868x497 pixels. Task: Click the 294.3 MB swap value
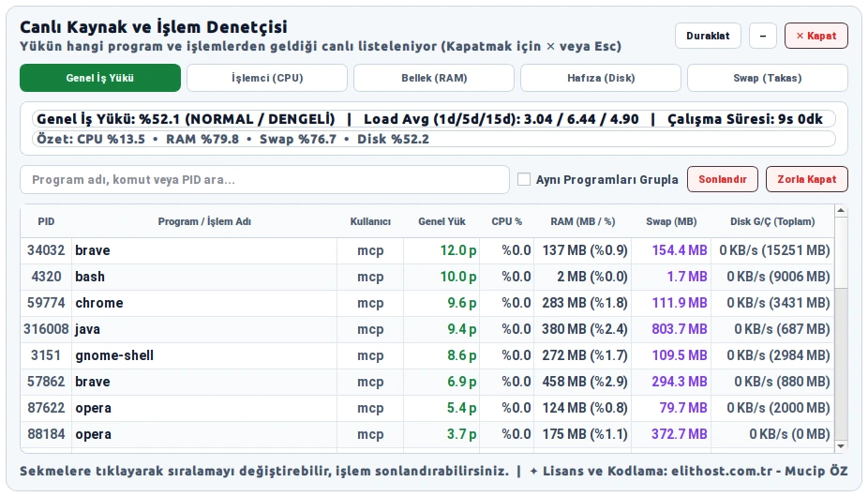[680, 382]
